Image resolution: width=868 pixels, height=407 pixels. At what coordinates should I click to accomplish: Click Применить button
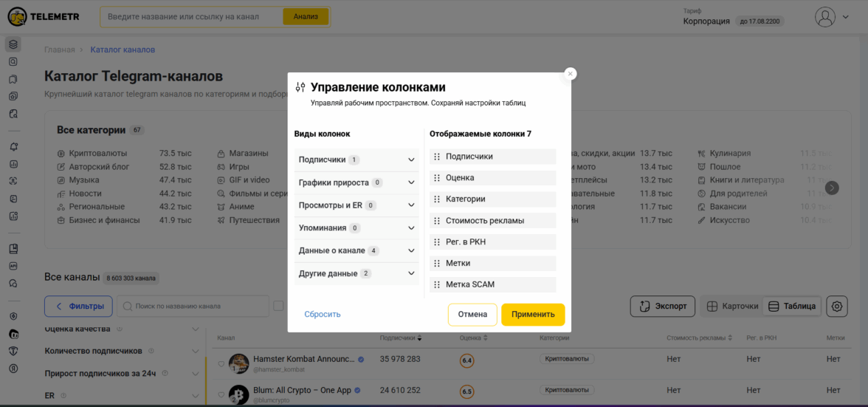point(533,315)
